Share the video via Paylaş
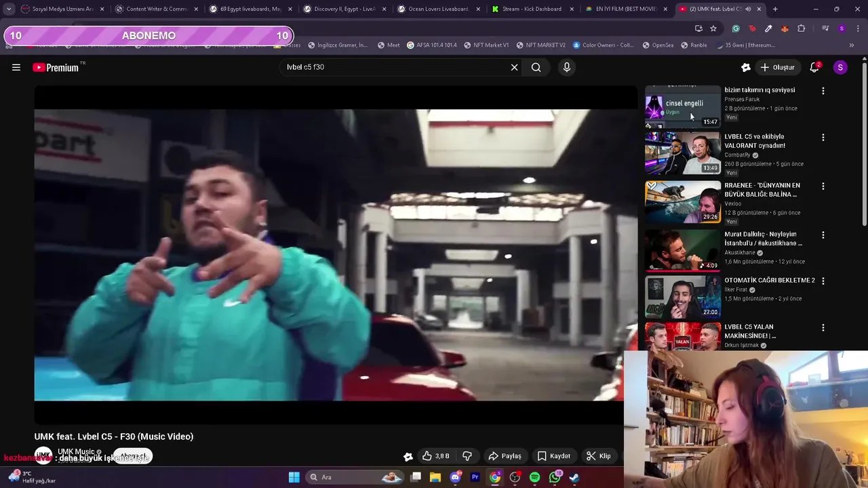Screen dimensions: 868x488 click(x=505, y=456)
